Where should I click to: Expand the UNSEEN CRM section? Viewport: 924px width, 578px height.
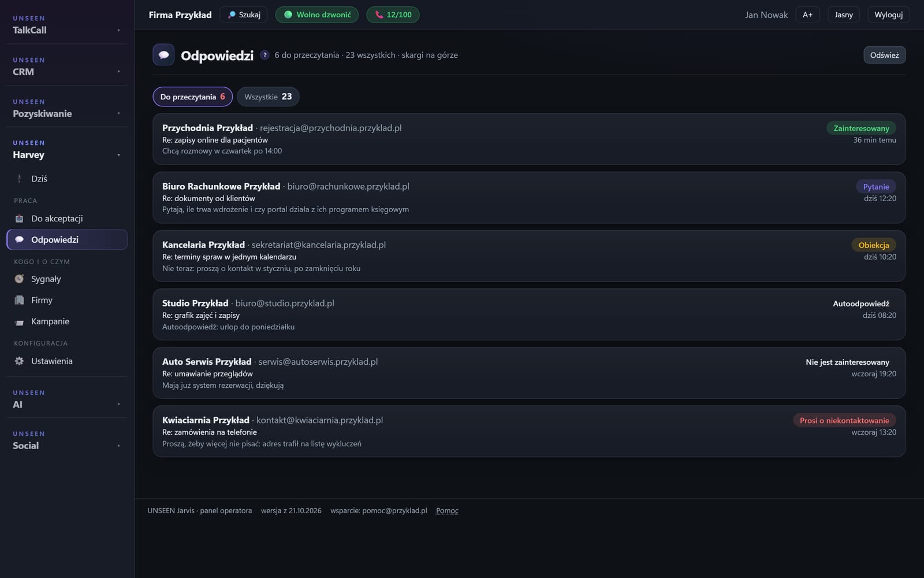tap(66, 66)
